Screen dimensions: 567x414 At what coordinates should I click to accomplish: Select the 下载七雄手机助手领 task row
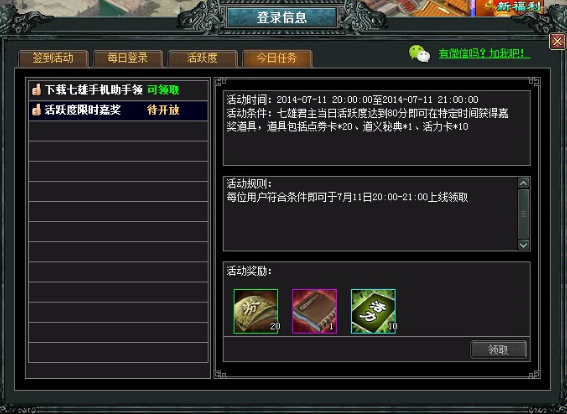point(118,90)
